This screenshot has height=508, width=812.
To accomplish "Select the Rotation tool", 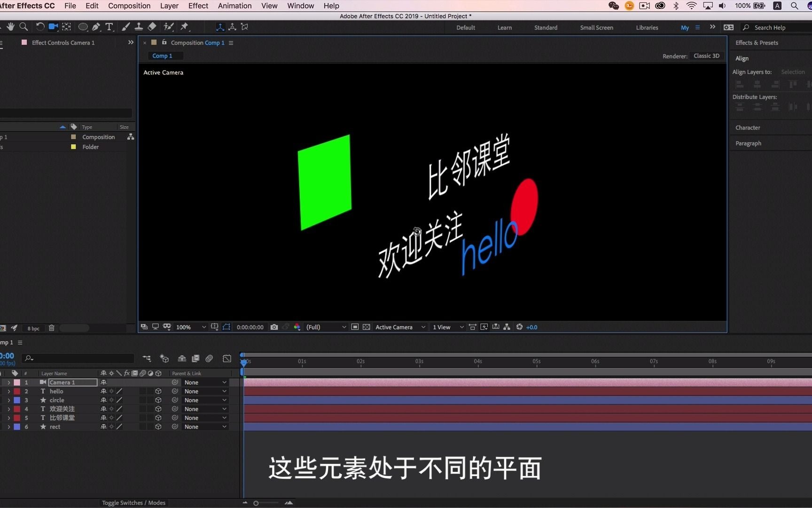I will click(x=40, y=27).
